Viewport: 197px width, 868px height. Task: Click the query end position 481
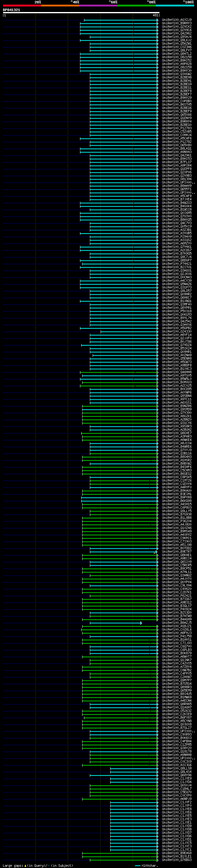[x=155, y=15]
